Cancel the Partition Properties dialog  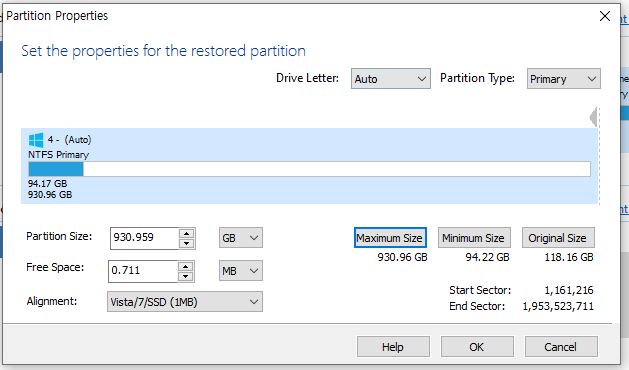tap(561, 346)
